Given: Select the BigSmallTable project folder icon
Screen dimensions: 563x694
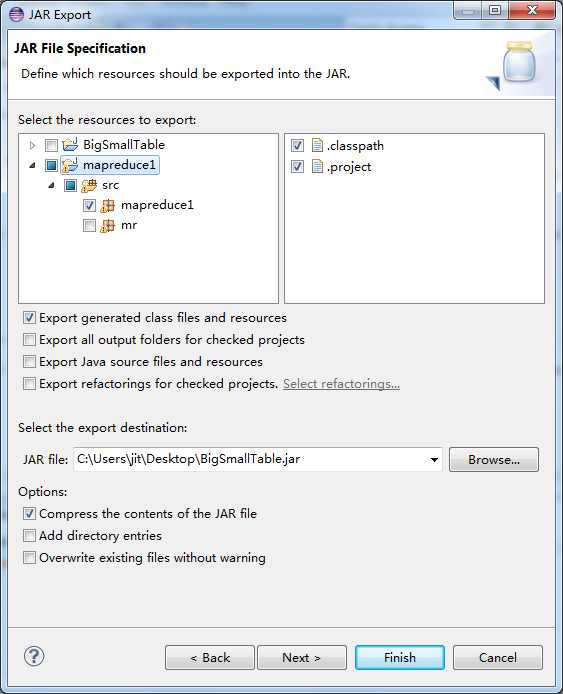Looking at the screenshot, I should pyautogui.click(x=70, y=145).
